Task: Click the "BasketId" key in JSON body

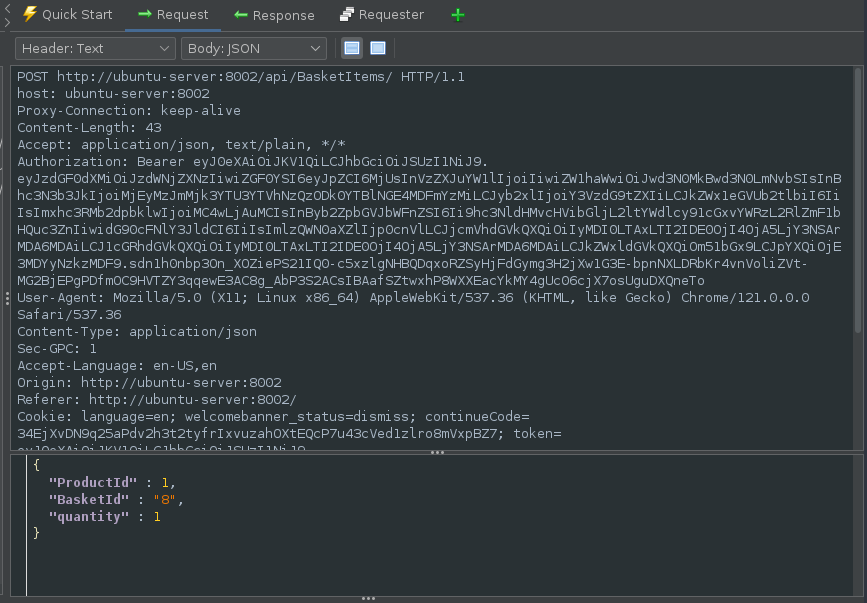Action: 88,500
